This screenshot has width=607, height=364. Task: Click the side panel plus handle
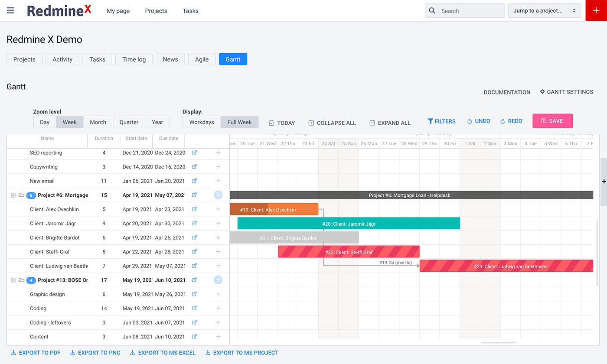click(604, 182)
